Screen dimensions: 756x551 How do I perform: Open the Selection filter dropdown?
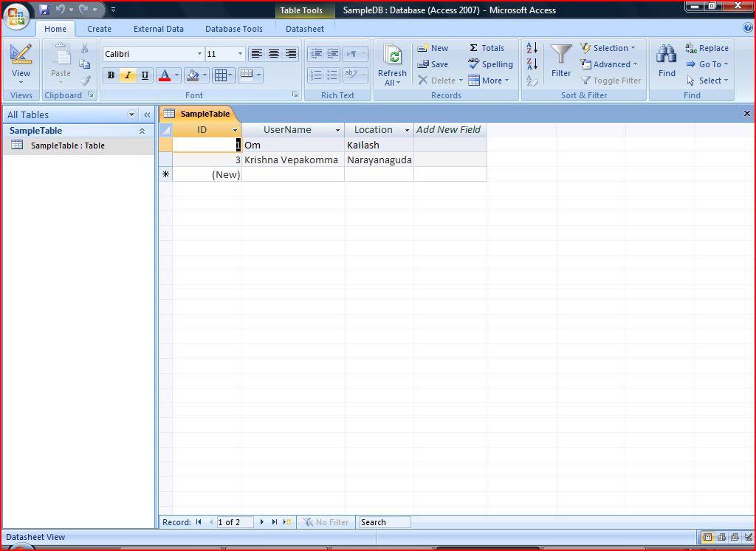[x=608, y=48]
